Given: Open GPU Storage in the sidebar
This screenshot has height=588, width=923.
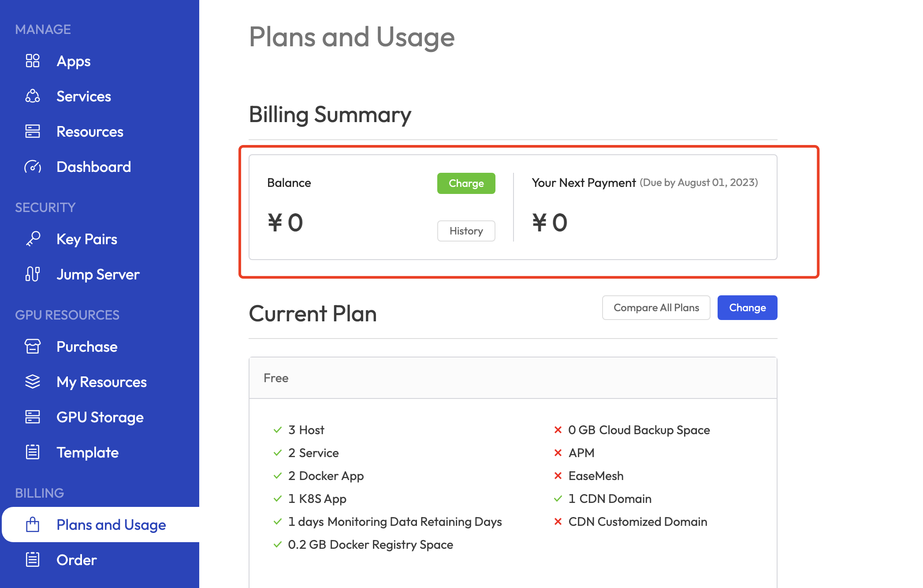Looking at the screenshot, I should pyautogui.click(x=100, y=417).
